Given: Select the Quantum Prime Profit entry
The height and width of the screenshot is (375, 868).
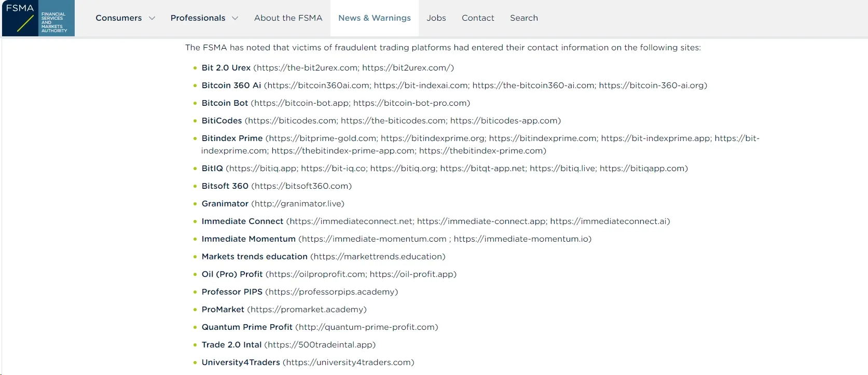Looking at the screenshot, I should (x=247, y=327).
